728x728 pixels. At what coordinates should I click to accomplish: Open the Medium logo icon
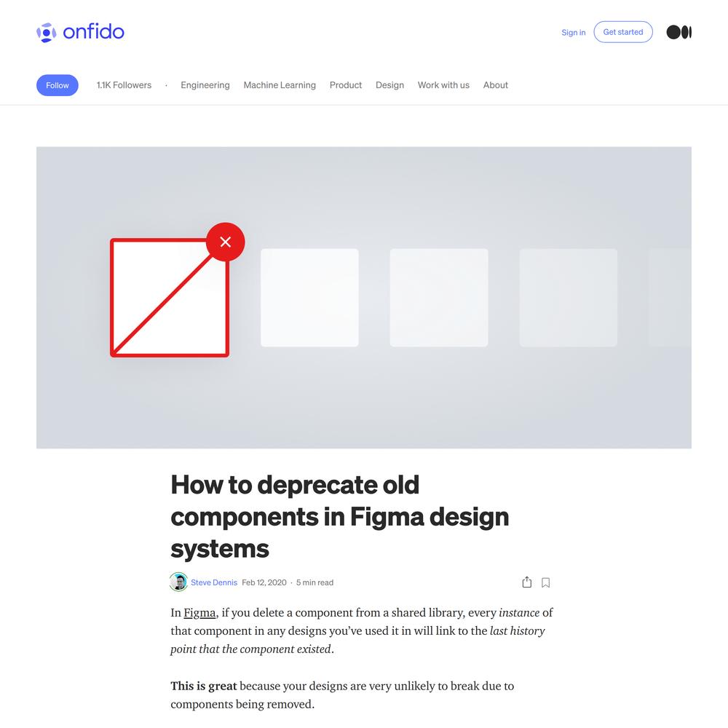pos(678,32)
